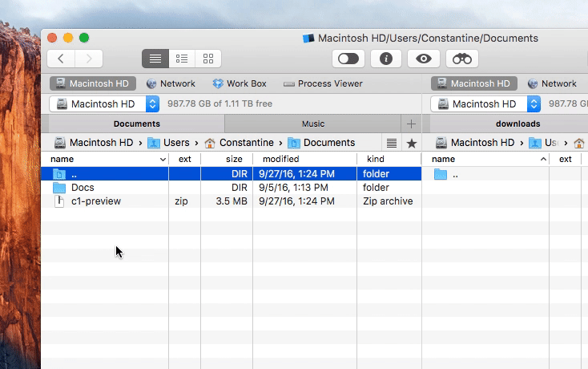Open the left pane history list icon
This screenshot has height=369, width=588.
[x=392, y=143]
